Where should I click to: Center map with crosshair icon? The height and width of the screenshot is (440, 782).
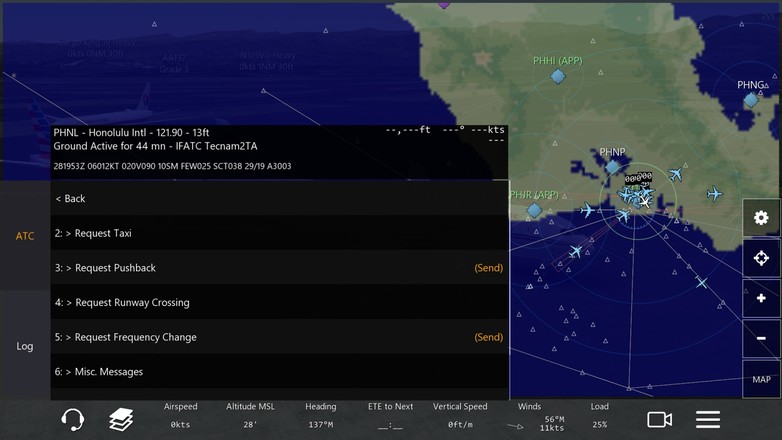coord(761,258)
